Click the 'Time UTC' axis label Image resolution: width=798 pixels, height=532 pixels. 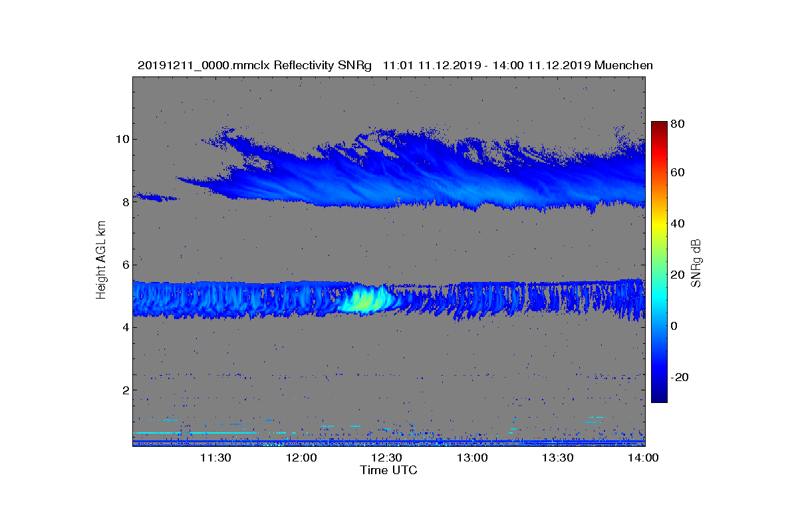[x=388, y=470]
